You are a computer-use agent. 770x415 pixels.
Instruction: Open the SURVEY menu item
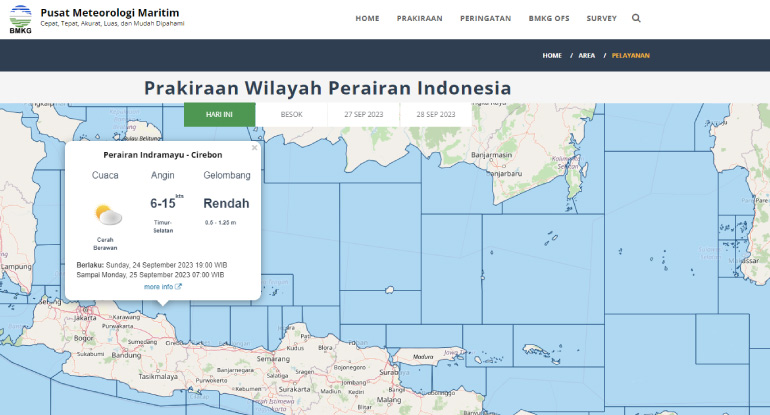coord(602,18)
